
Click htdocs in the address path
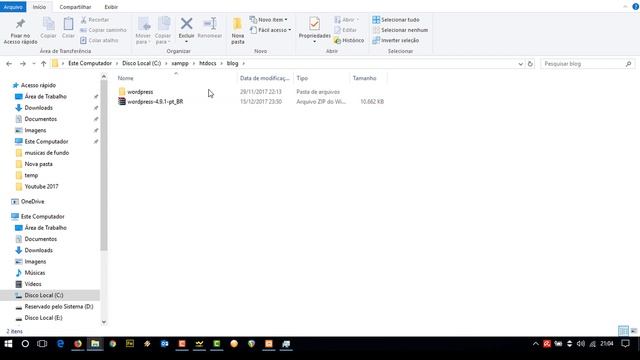click(208, 63)
